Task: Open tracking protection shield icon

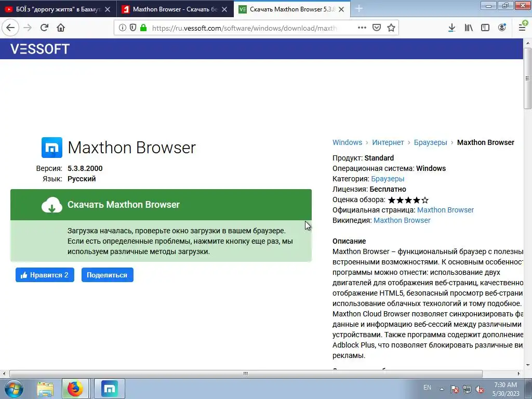Action: [x=133, y=28]
